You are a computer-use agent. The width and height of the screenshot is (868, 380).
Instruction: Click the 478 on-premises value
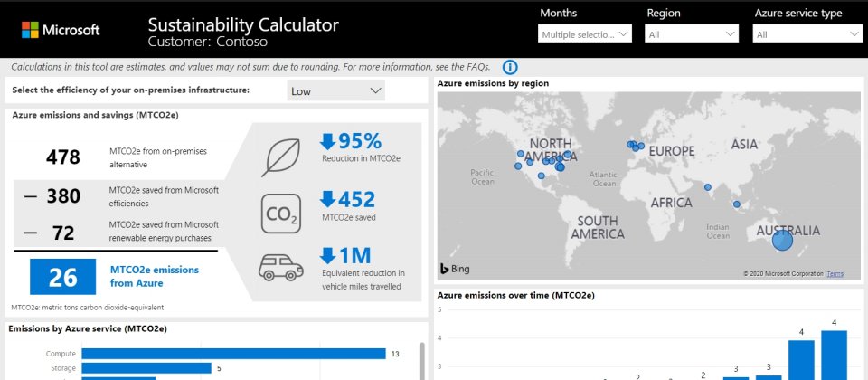63,157
